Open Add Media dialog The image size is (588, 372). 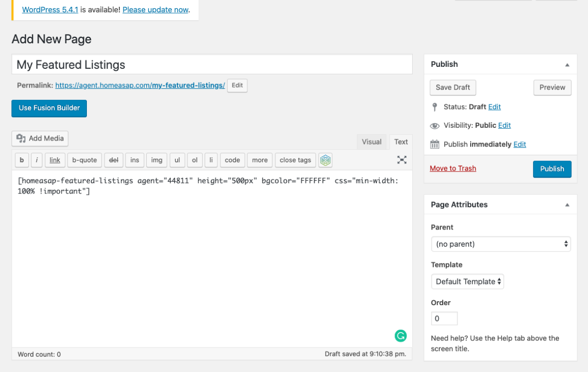point(40,139)
